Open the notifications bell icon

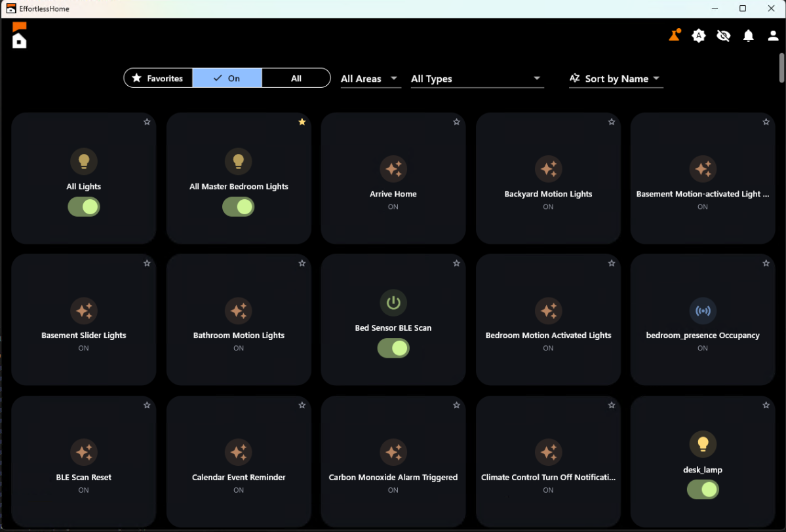tap(749, 35)
